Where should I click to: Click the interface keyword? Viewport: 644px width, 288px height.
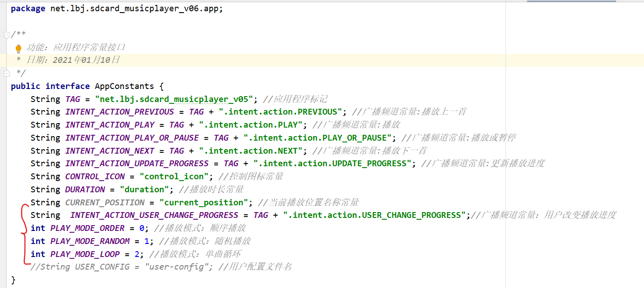[67, 86]
